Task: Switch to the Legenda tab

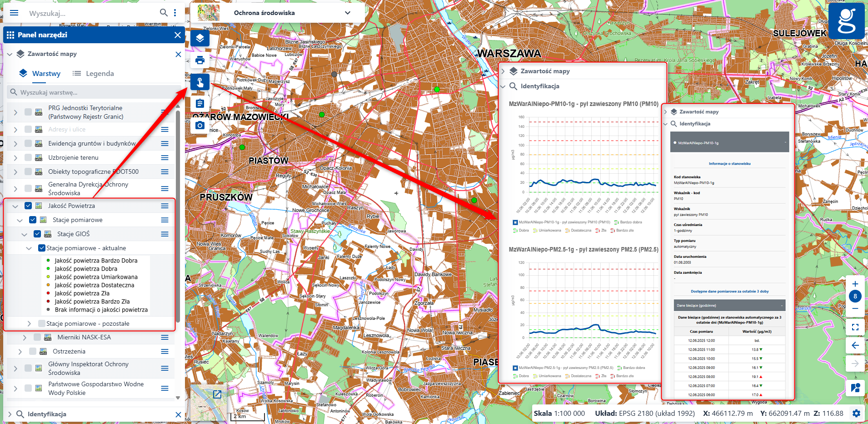Action: (94, 74)
